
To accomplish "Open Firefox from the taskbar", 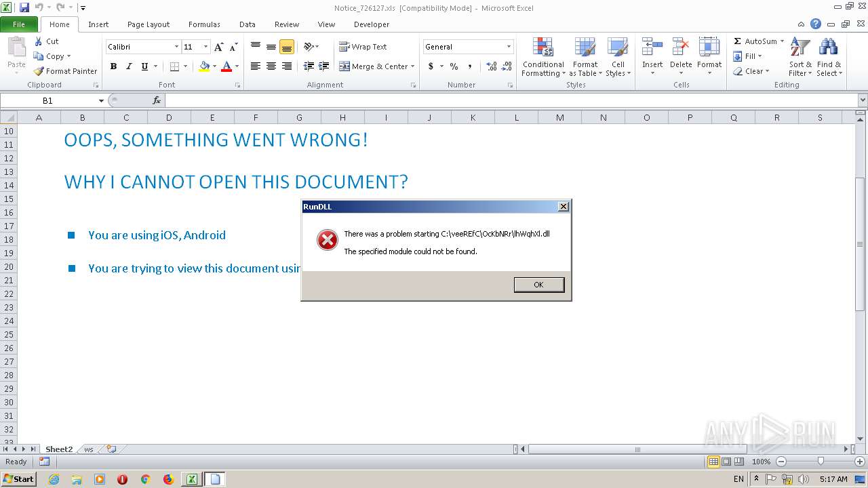I will click(x=168, y=479).
